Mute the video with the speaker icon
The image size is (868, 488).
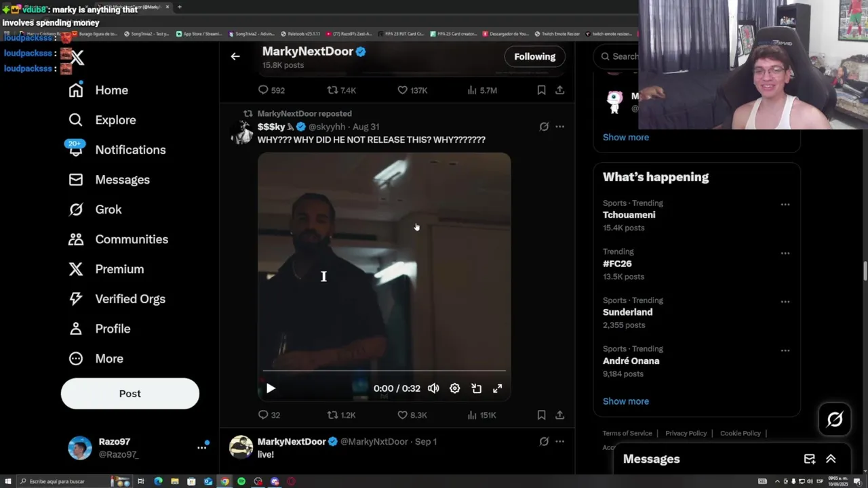[x=433, y=388]
